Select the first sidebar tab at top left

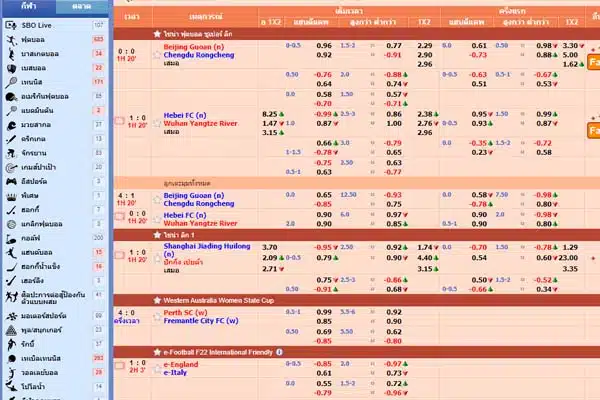(x=30, y=6)
